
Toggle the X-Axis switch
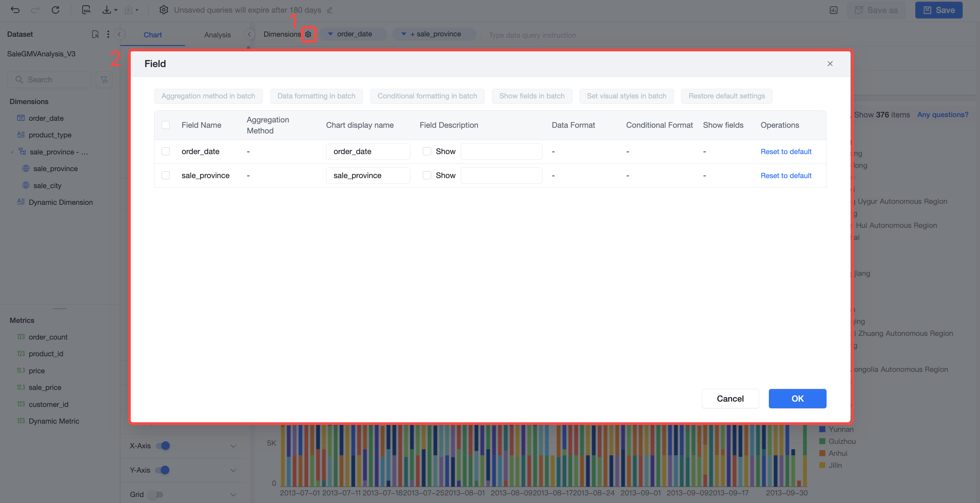coord(163,446)
